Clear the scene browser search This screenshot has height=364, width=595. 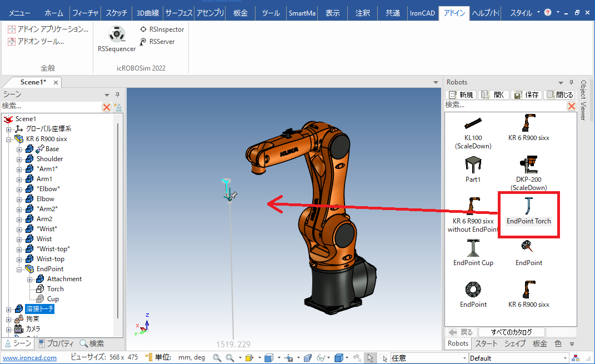(107, 107)
